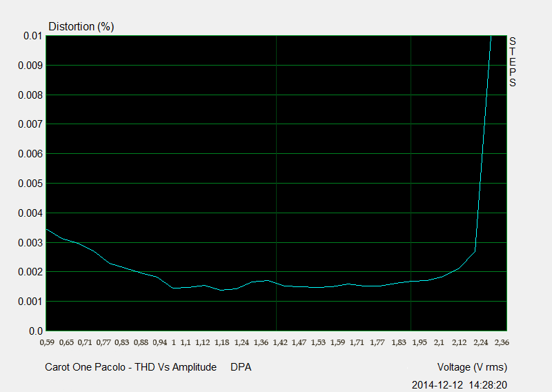Click the vertical 'STEPS' label
Viewport: 552px width, 392px height.
click(512, 62)
